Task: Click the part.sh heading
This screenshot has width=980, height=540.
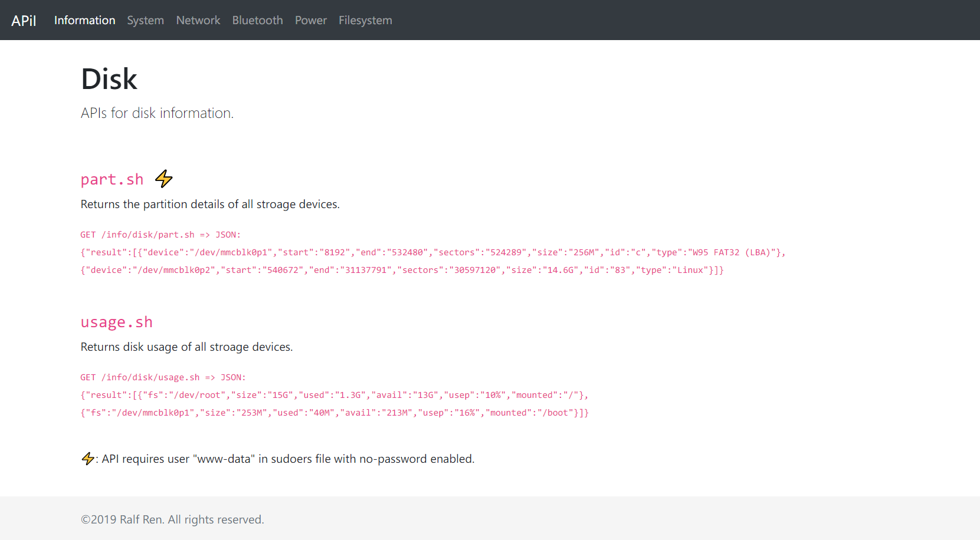Action: (x=112, y=179)
